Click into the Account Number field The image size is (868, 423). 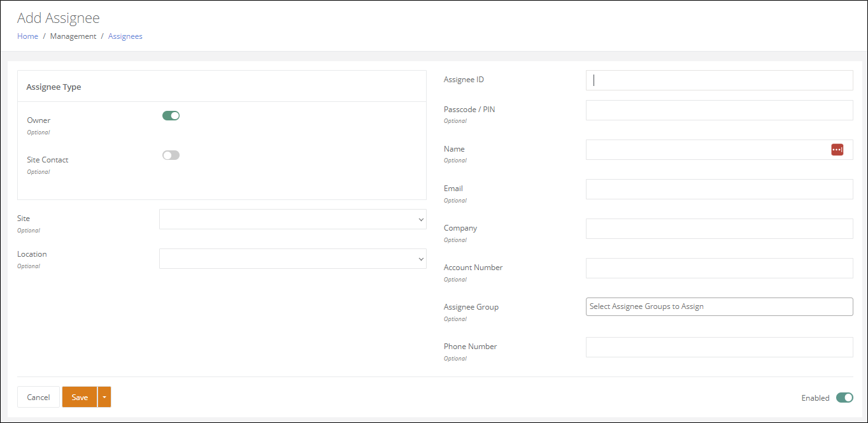(719, 268)
